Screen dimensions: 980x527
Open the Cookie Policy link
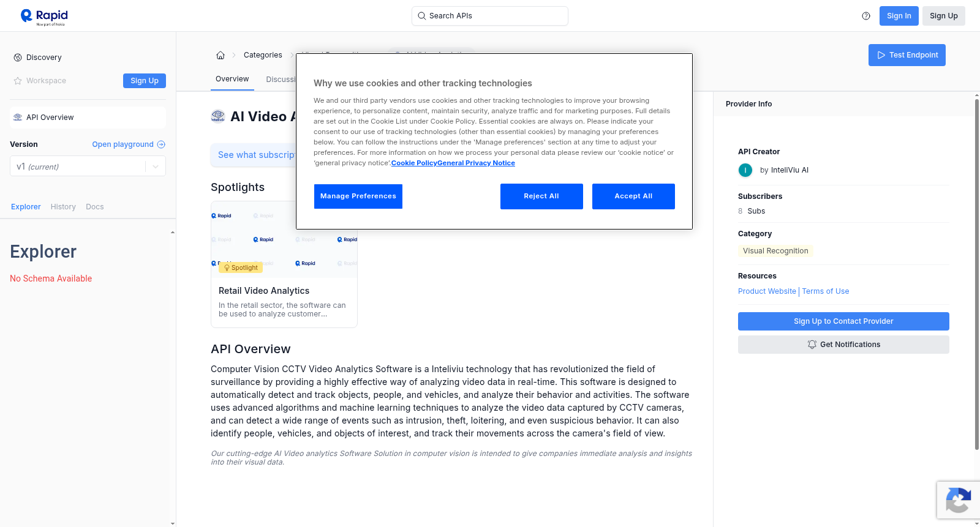pos(414,163)
